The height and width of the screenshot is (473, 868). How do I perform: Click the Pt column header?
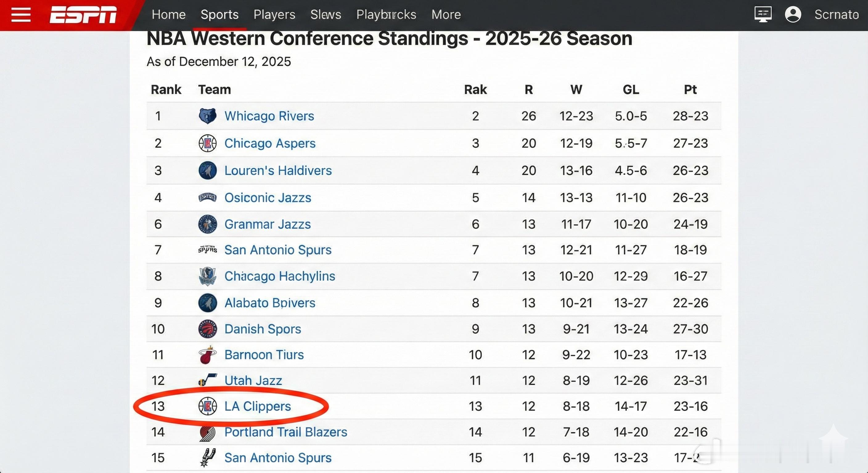[690, 90]
